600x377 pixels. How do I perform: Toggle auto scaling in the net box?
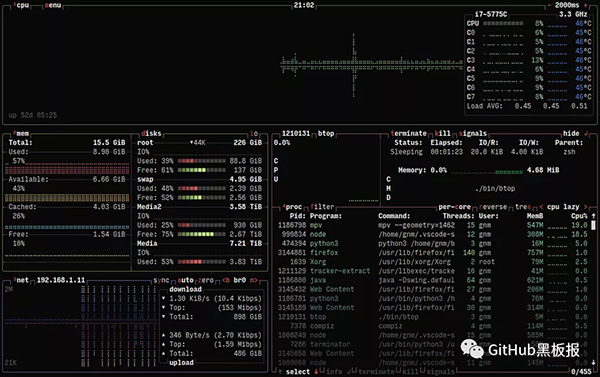coord(185,280)
